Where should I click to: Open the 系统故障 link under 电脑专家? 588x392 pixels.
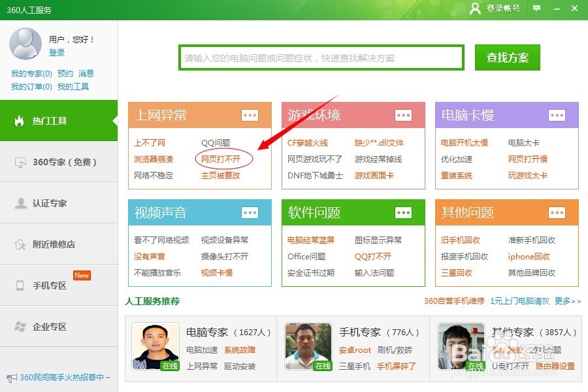coord(240,350)
